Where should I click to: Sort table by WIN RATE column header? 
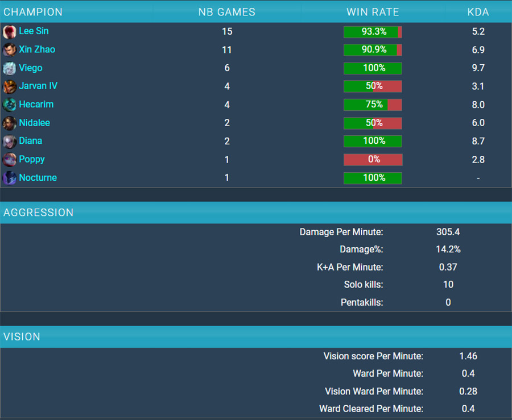click(x=373, y=12)
